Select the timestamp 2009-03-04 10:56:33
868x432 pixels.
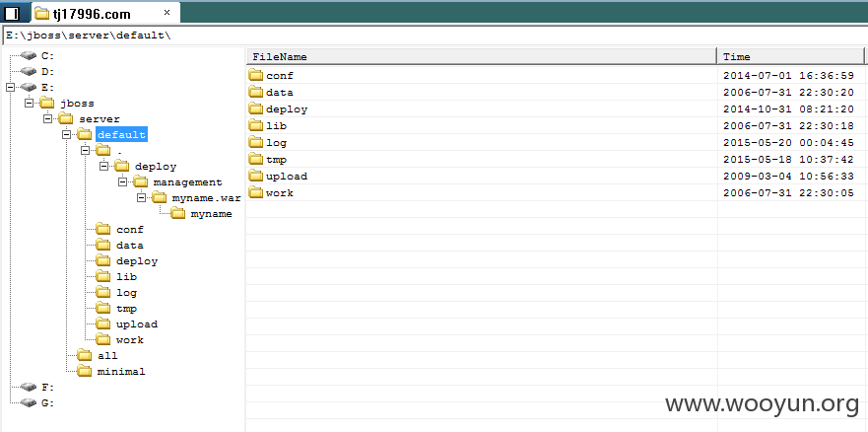point(788,177)
